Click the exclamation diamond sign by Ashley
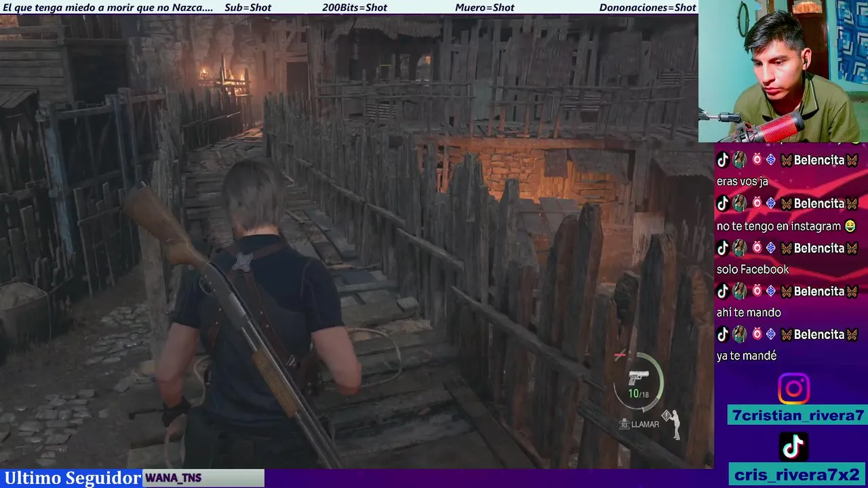Screen dimensions: 868x488 pyautogui.click(x=666, y=415)
